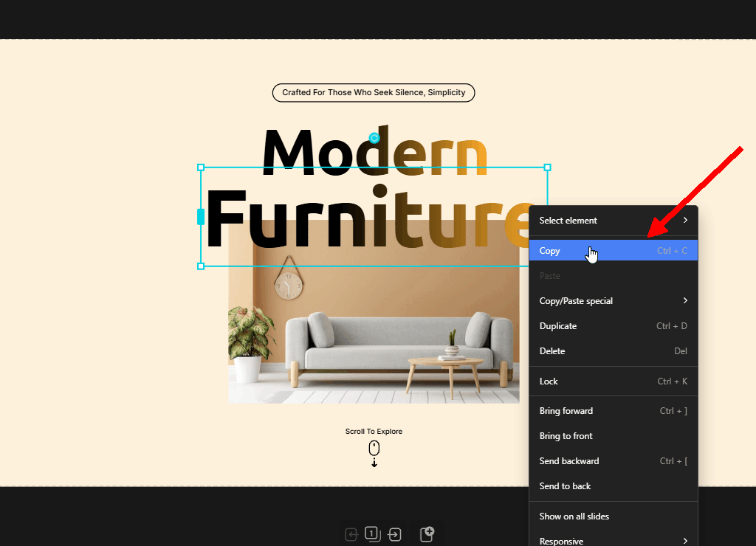Expand the Select element submenu

tap(614, 220)
